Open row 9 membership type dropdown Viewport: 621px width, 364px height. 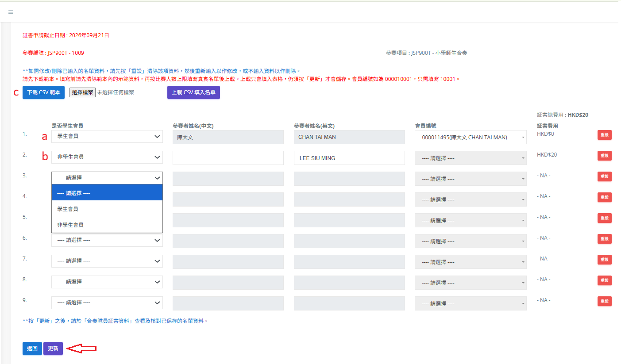[x=107, y=303]
